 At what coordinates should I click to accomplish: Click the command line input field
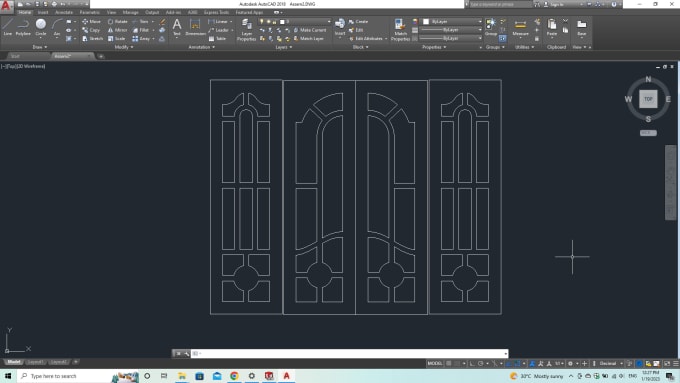tap(351, 354)
